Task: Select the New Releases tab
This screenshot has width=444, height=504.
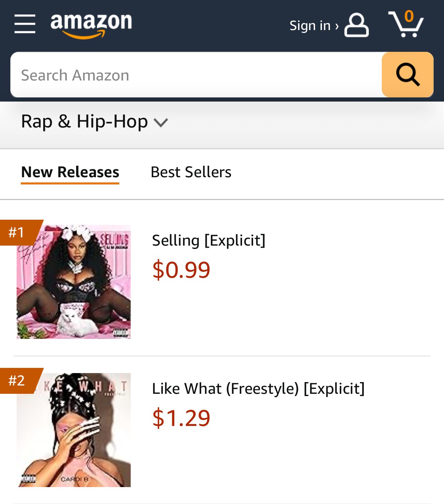Action: pos(70,172)
